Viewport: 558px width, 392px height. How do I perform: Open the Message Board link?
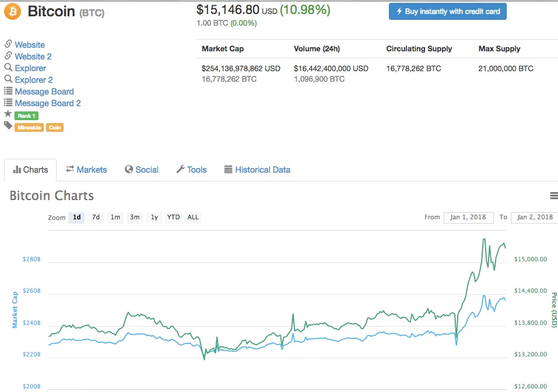44,92
